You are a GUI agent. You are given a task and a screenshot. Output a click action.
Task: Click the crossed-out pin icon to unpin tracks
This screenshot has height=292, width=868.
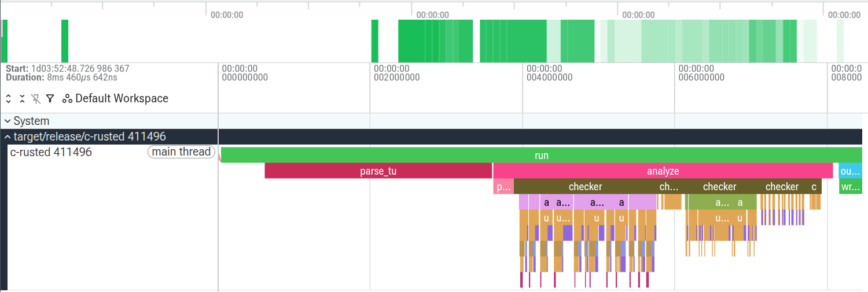tap(36, 99)
